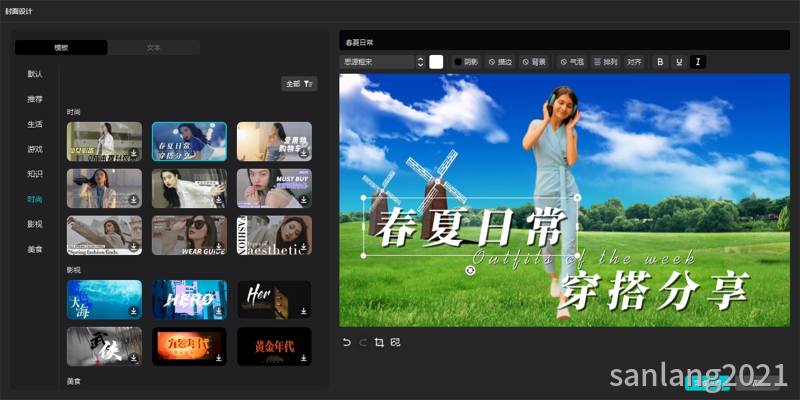Click the rotate handle under 春夏日常 text box
The image size is (800, 400).
[x=470, y=270]
